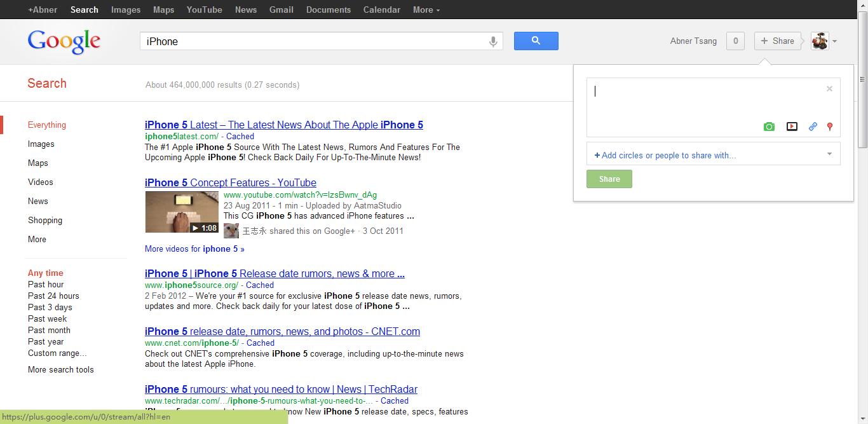Click the blue magnifier search button
The image size is (868, 424).
click(x=536, y=41)
